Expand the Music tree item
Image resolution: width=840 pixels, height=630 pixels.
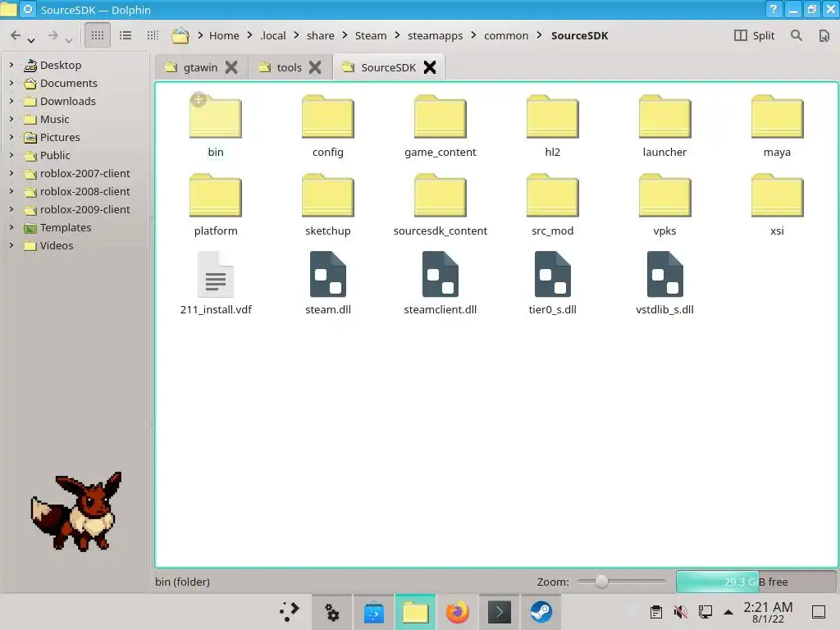pos(11,119)
